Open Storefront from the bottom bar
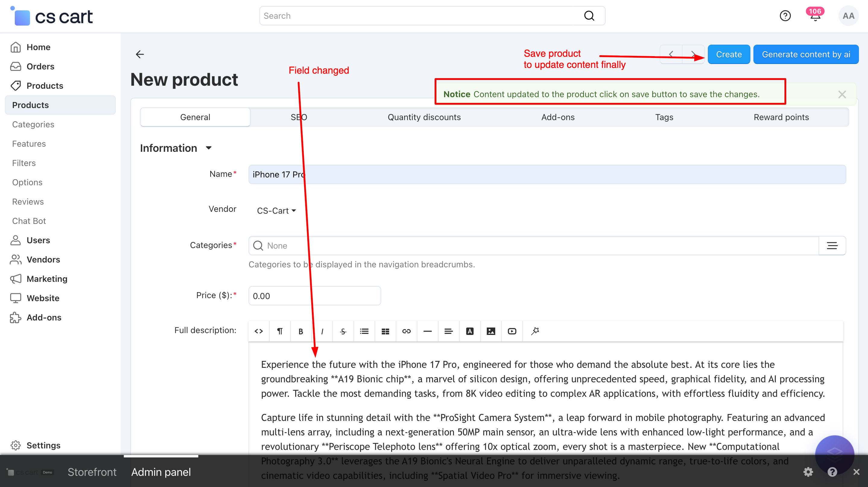The height and width of the screenshot is (487, 868). tap(92, 472)
